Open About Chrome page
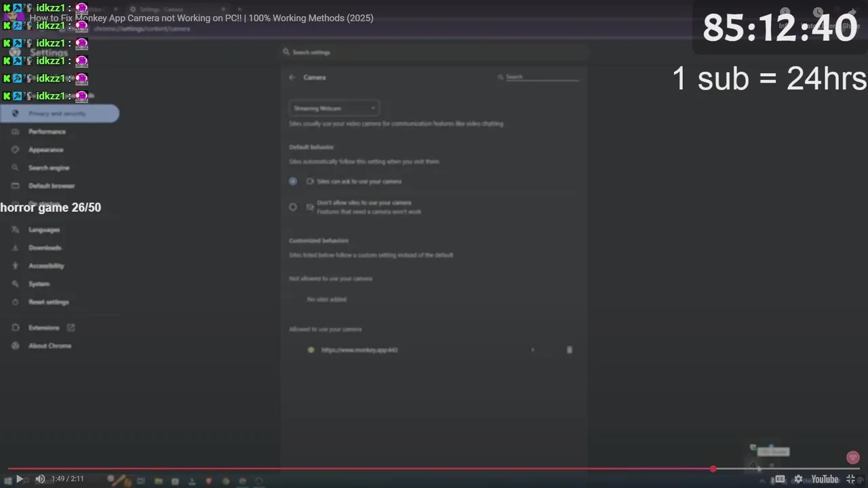 [50, 346]
